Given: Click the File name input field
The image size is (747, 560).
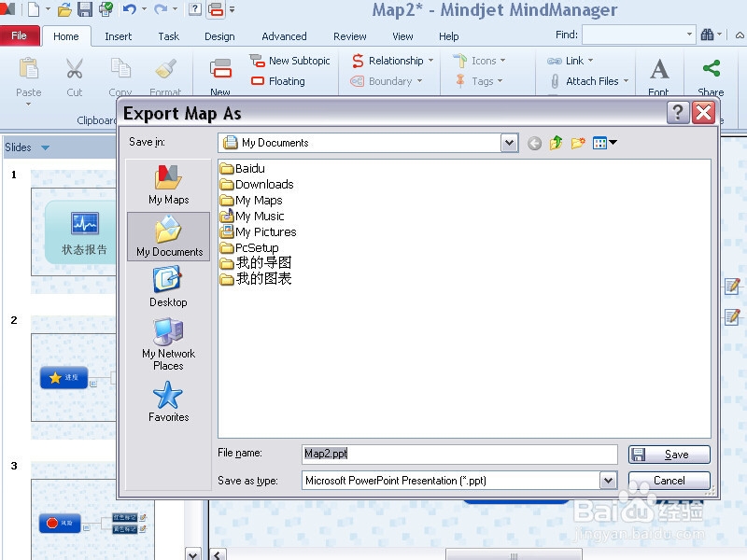Looking at the screenshot, I should (459, 454).
